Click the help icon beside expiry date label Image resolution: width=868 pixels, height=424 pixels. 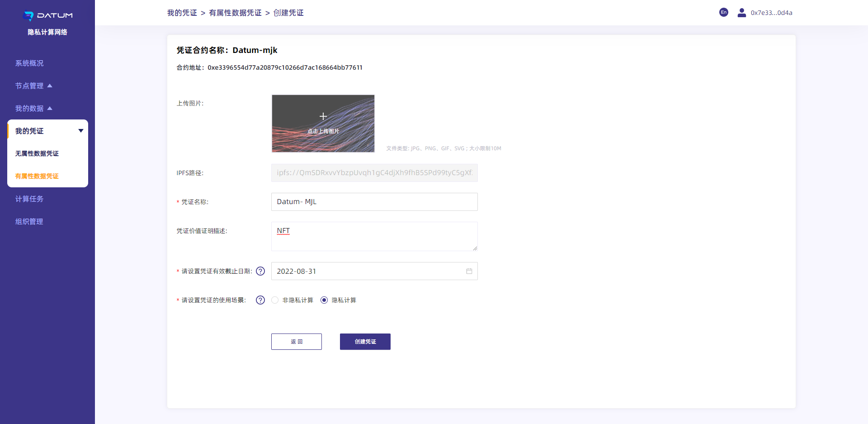point(260,271)
